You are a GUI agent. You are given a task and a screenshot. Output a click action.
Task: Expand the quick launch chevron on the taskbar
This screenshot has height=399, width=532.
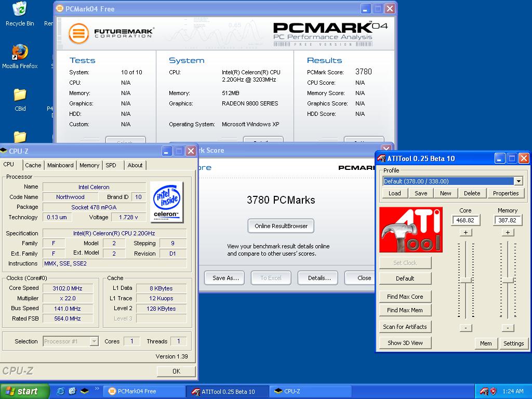(97, 389)
